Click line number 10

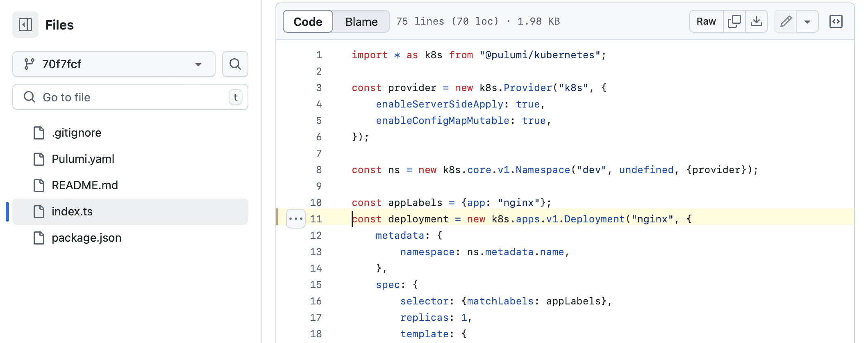pos(316,203)
